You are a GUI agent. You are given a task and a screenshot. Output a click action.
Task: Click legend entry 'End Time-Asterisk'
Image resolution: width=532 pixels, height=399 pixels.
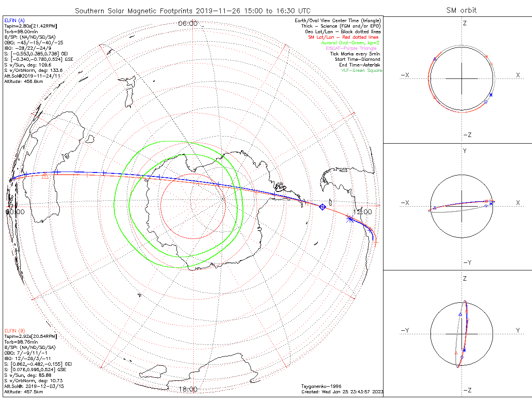[360, 65]
